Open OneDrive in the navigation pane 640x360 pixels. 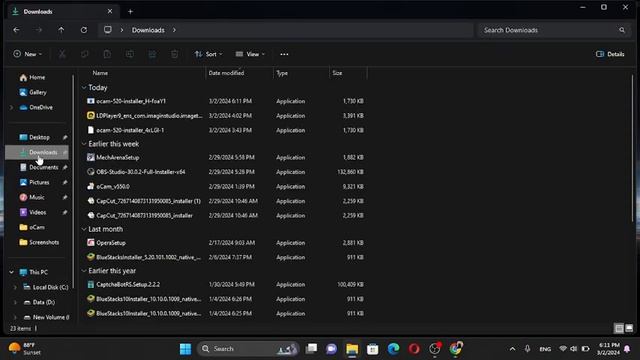[x=36, y=107]
